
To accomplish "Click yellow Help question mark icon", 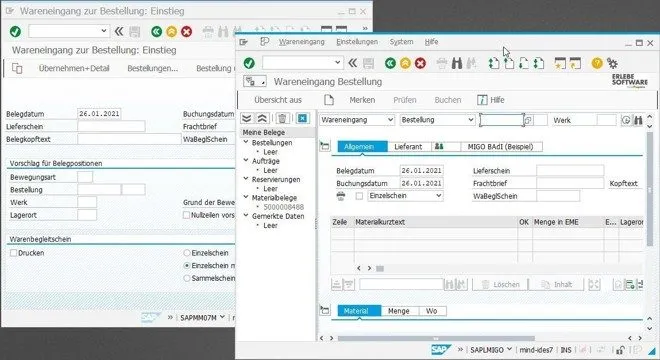I will pyautogui.click(x=597, y=63).
